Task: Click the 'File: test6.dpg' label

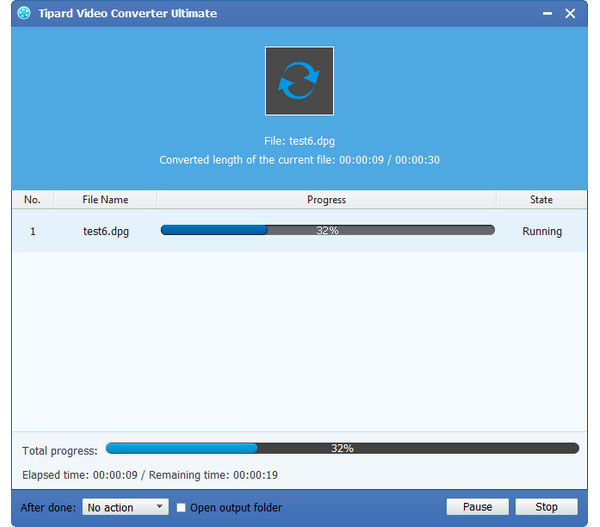Action: (299, 141)
